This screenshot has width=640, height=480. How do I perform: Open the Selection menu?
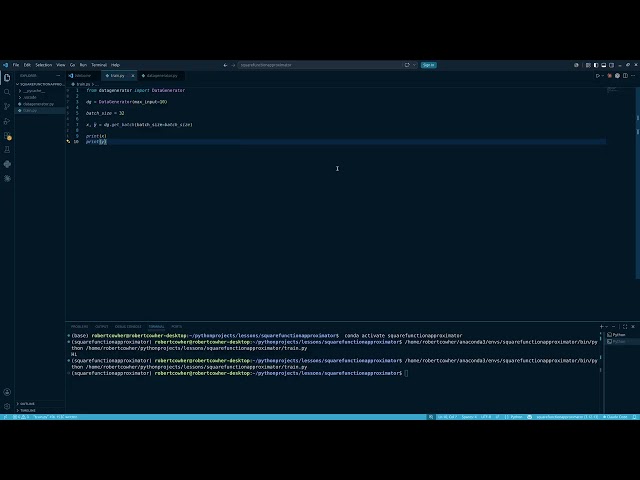point(43,65)
